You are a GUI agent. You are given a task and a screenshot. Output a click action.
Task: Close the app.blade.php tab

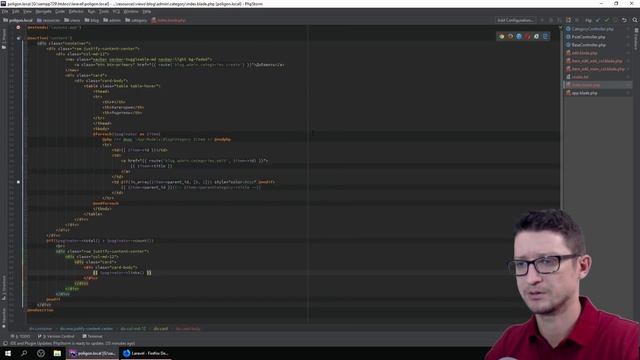point(629,93)
